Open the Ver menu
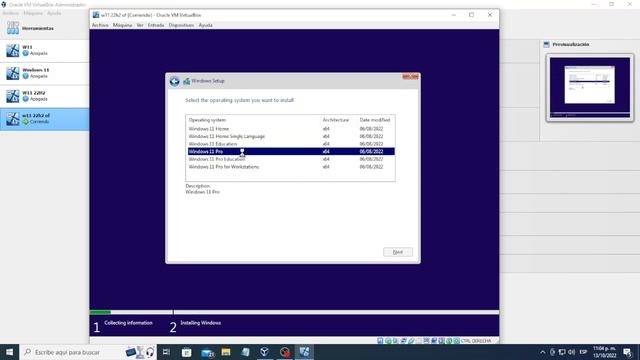The width and height of the screenshot is (640, 360). tap(140, 25)
